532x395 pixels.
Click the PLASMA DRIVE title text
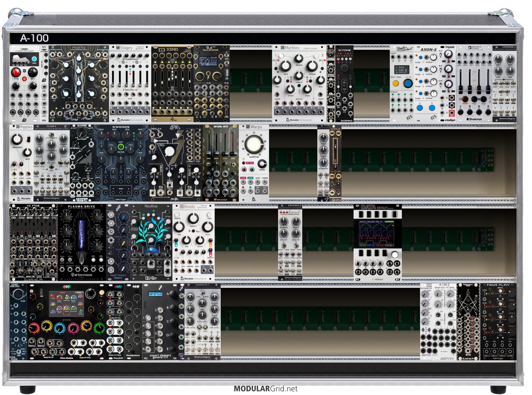82,207
